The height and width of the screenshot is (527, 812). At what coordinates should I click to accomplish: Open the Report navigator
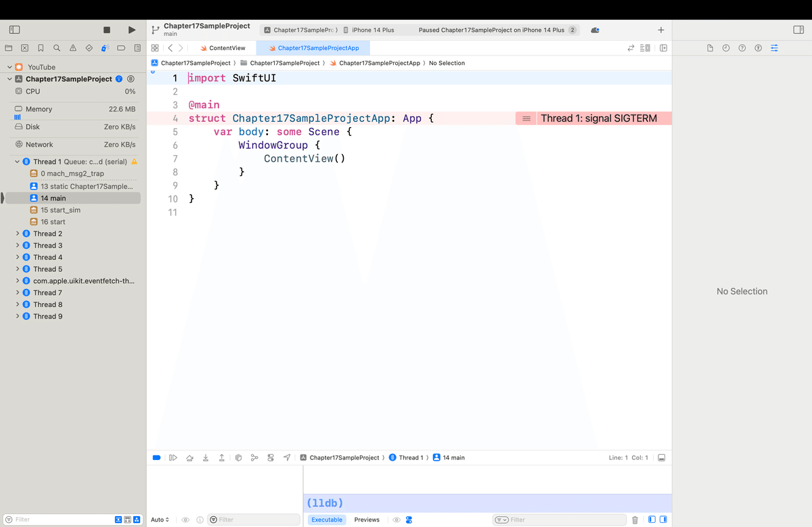(137, 48)
